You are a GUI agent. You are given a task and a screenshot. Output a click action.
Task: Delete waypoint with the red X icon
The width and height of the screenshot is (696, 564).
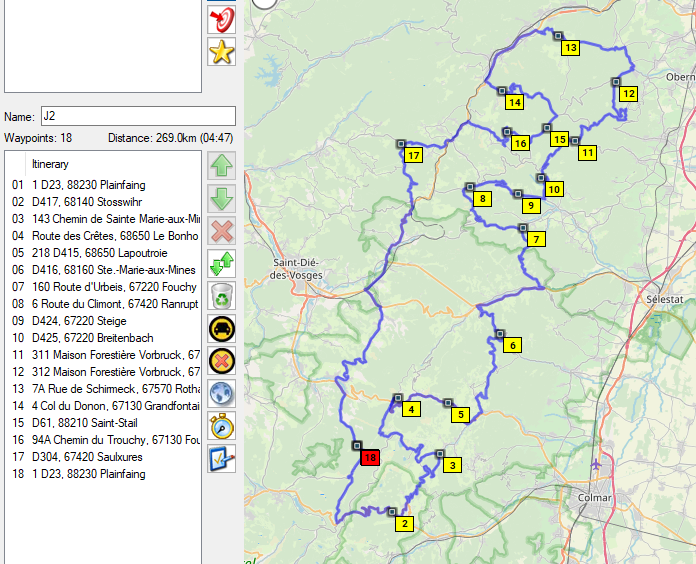(x=221, y=232)
